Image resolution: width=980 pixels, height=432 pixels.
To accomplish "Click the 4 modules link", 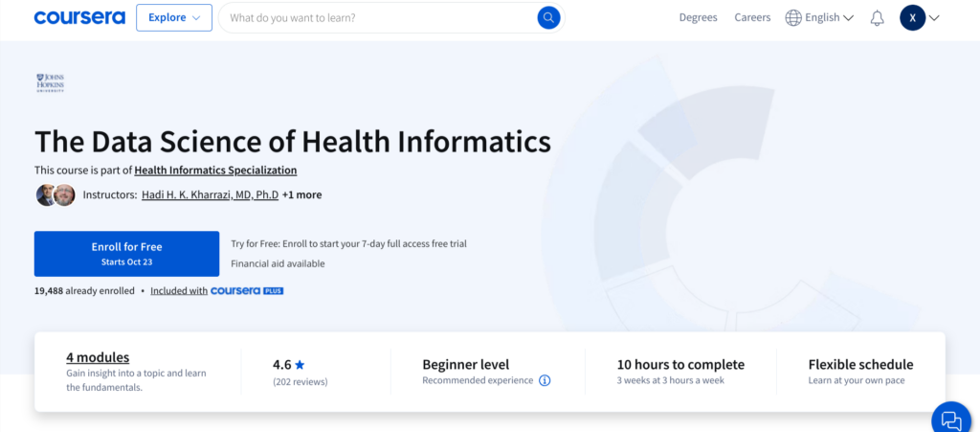I will (x=98, y=357).
